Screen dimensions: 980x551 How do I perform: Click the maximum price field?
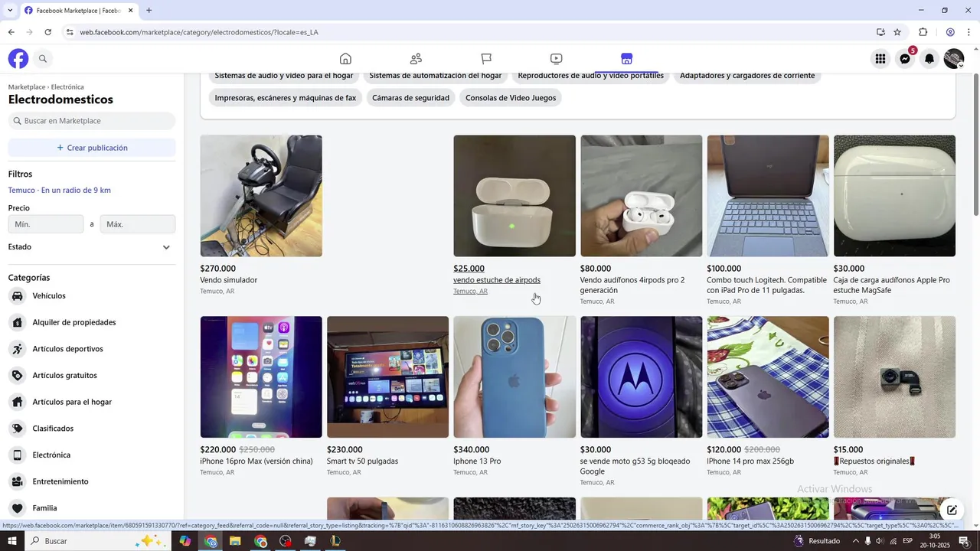pyautogui.click(x=138, y=224)
